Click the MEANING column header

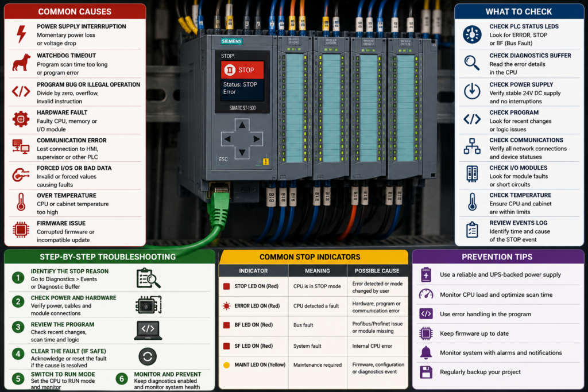pos(317,270)
